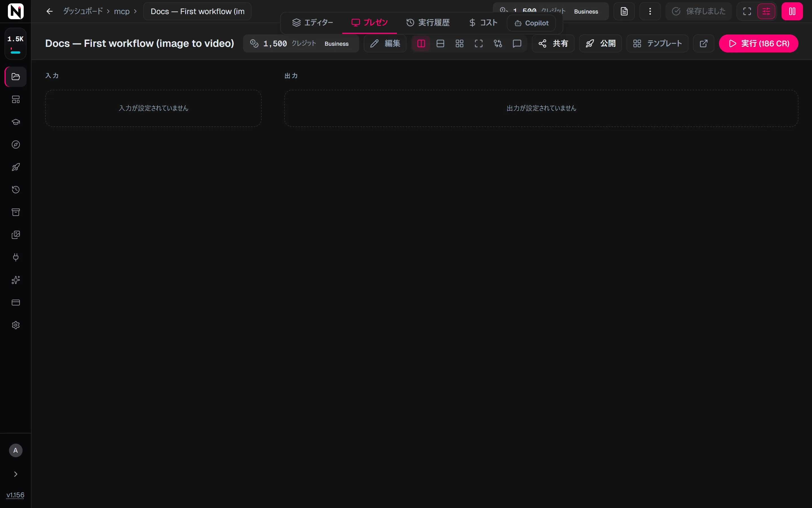Open the three-dot more options menu

[x=650, y=11]
